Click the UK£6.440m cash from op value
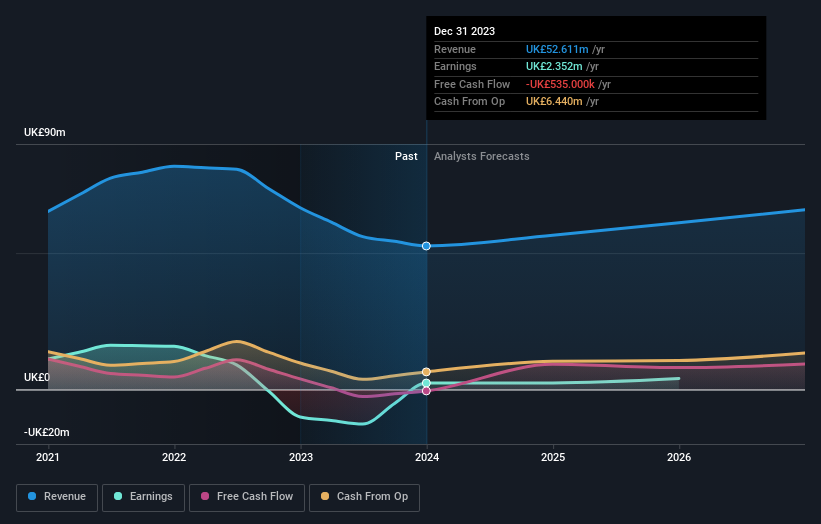821x524 pixels. tap(554, 102)
